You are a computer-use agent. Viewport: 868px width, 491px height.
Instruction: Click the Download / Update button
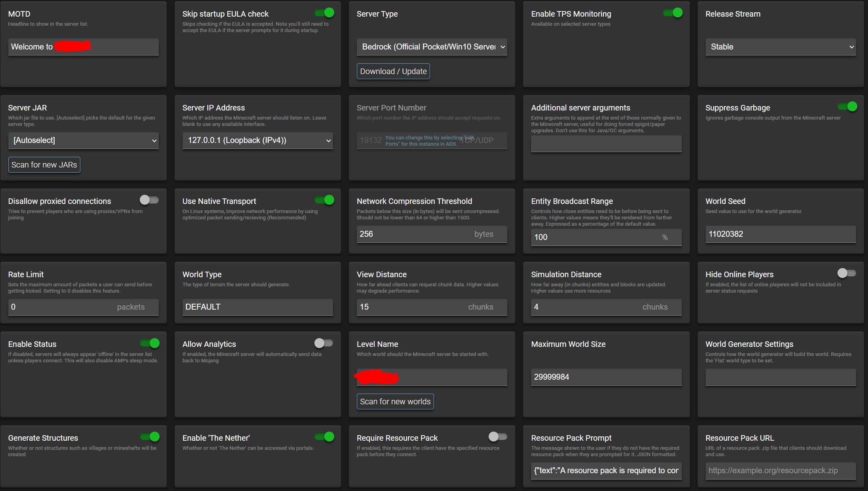(x=393, y=71)
